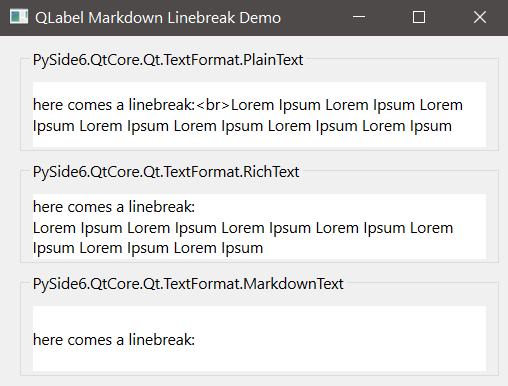Screen dimensions: 508x386
Task: Click 'here comes a linebreak:' in the MarkdownText label
Action: pyautogui.click(x=114, y=340)
